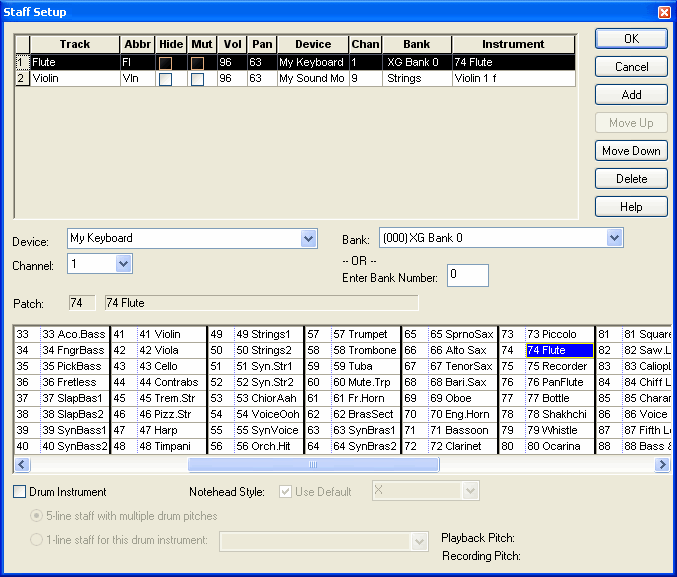Click the Enter Bank Number field
The height and width of the screenshot is (577, 677).
coord(467,275)
